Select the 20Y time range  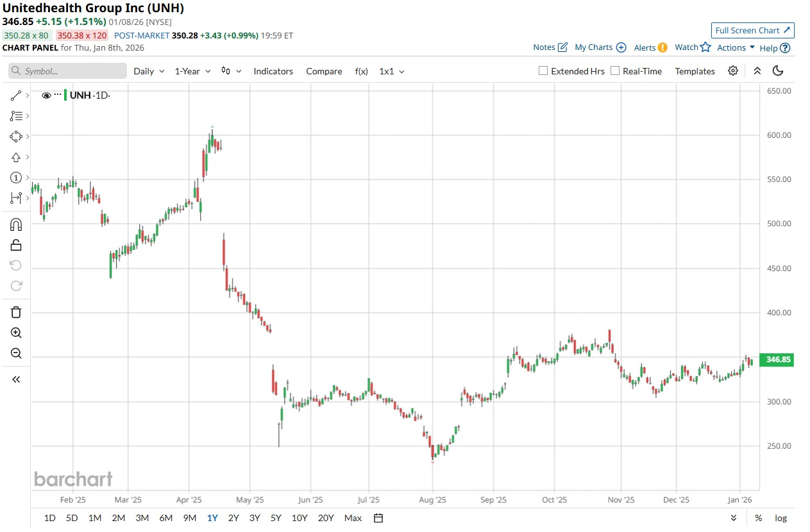pyautogui.click(x=326, y=518)
